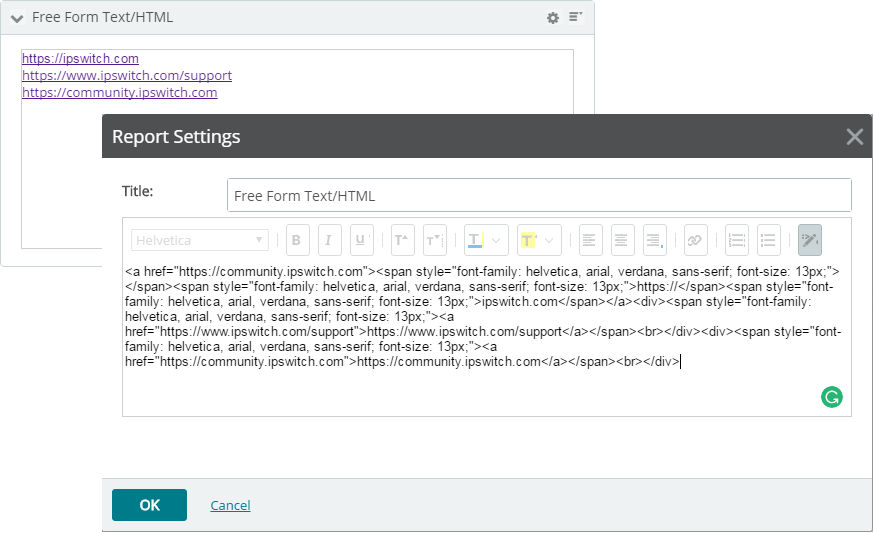Open the report panel menu icon
This screenshot has height=533, width=874.
(x=575, y=17)
